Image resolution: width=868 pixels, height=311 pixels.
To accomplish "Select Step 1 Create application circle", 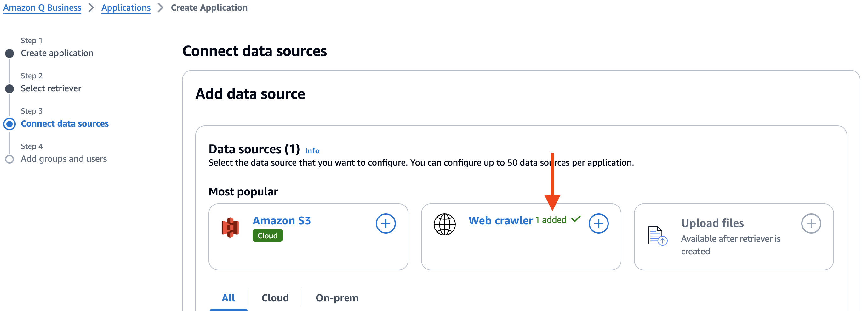I will pyautogui.click(x=10, y=53).
